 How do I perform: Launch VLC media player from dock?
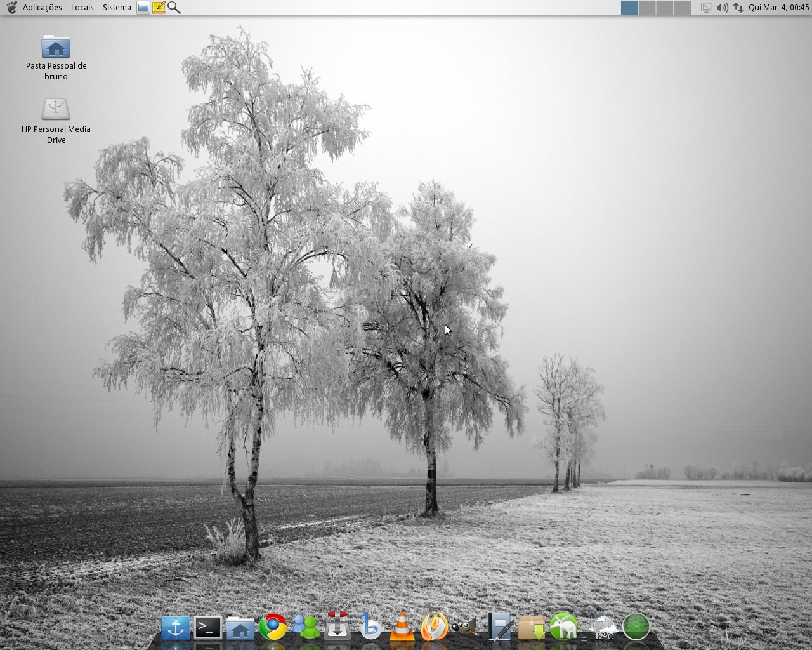(x=402, y=627)
